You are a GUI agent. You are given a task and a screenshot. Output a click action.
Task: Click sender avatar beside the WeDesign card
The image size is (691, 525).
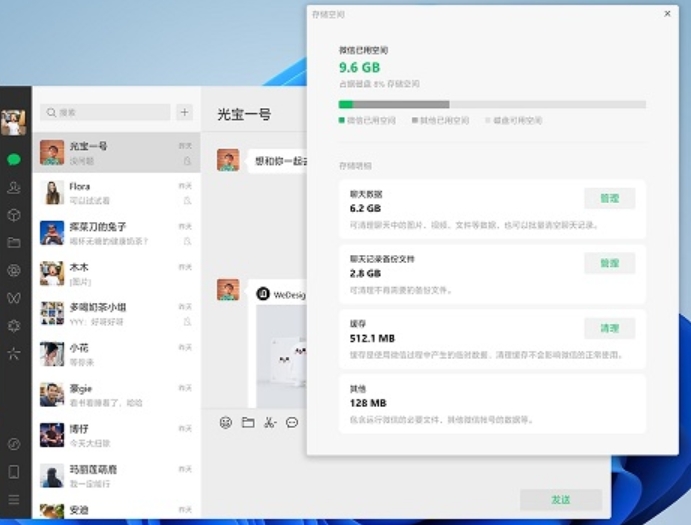click(228, 290)
